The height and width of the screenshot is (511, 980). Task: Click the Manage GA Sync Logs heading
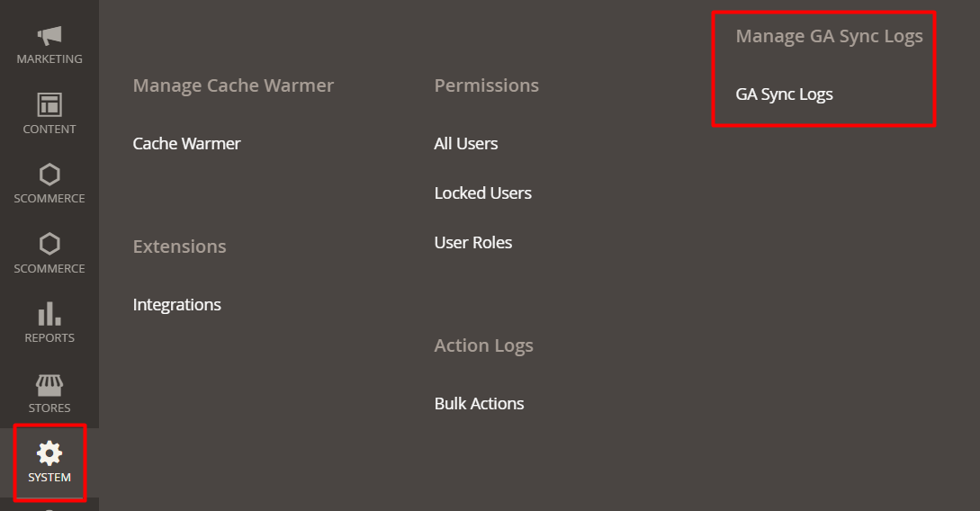coord(829,36)
